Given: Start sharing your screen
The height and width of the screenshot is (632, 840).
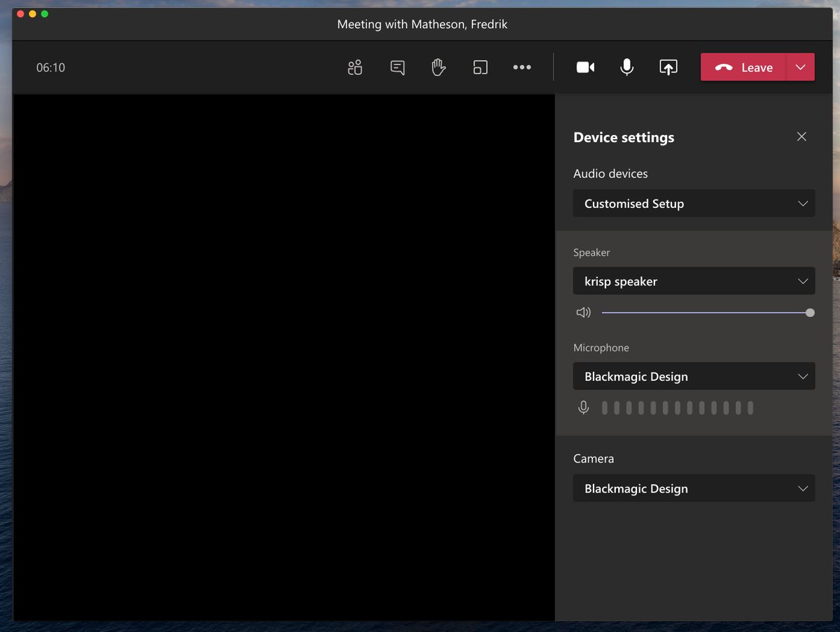Looking at the screenshot, I should click(x=668, y=67).
